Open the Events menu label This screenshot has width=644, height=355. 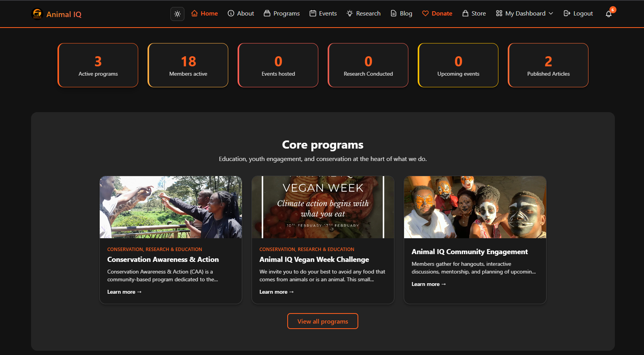pyautogui.click(x=328, y=13)
